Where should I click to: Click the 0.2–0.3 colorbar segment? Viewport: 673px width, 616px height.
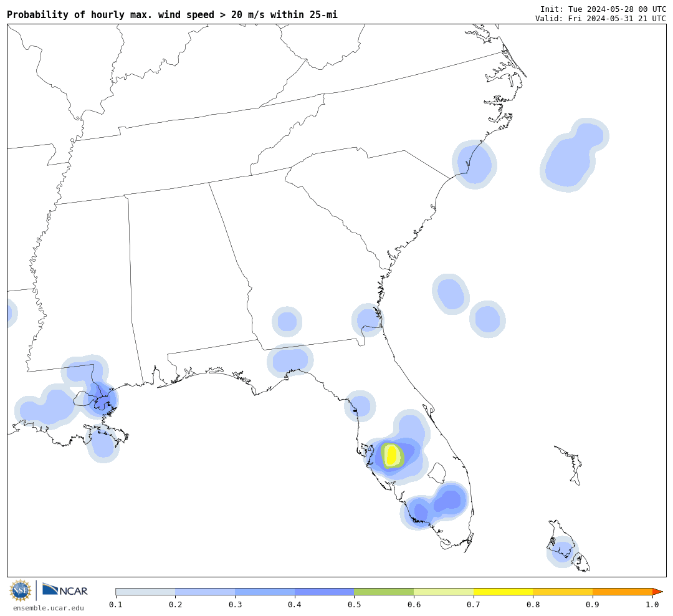pos(205,592)
